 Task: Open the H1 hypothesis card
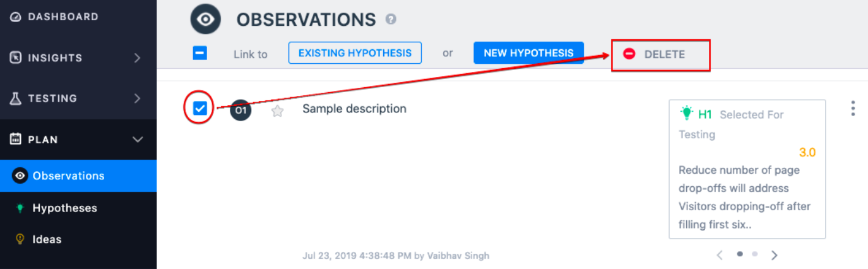[x=747, y=169]
